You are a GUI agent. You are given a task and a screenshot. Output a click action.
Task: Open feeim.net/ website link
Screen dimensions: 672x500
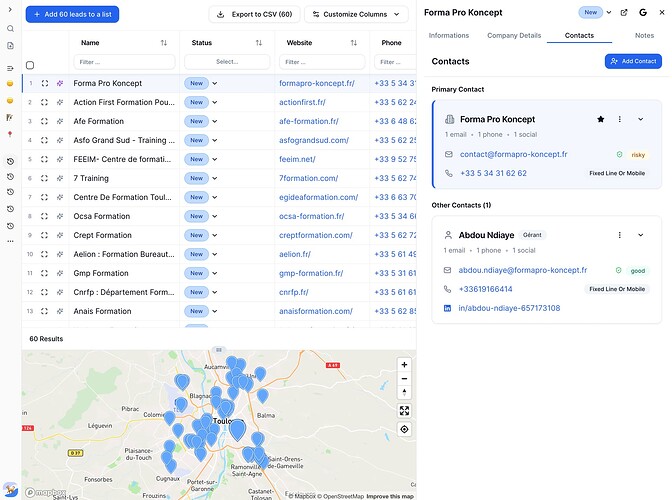pos(297,159)
